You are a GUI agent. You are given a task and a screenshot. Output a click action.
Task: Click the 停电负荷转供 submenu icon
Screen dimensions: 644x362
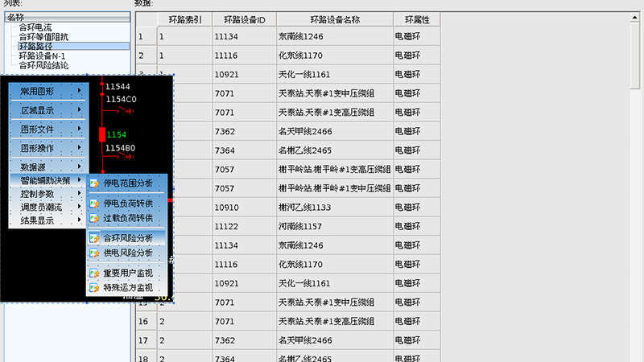click(94, 204)
